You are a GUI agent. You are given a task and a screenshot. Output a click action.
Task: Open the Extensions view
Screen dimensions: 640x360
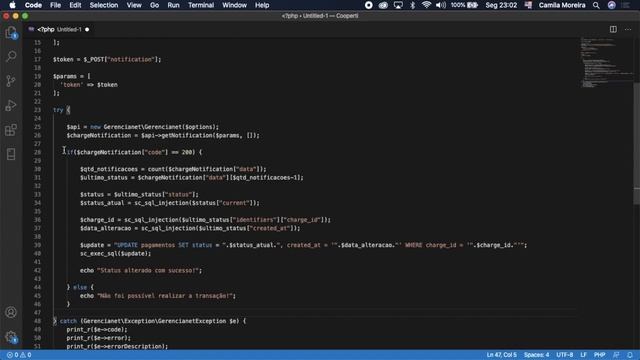[x=11, y=130]
